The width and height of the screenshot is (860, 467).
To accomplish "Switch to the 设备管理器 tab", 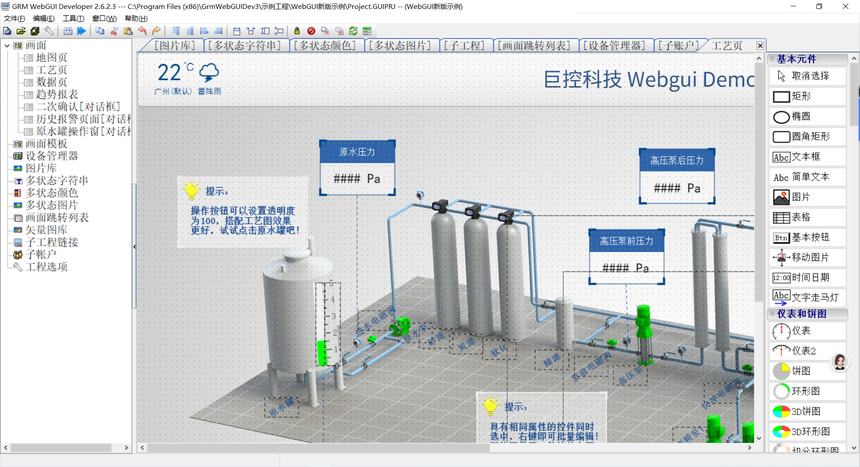I will (614, 46).
